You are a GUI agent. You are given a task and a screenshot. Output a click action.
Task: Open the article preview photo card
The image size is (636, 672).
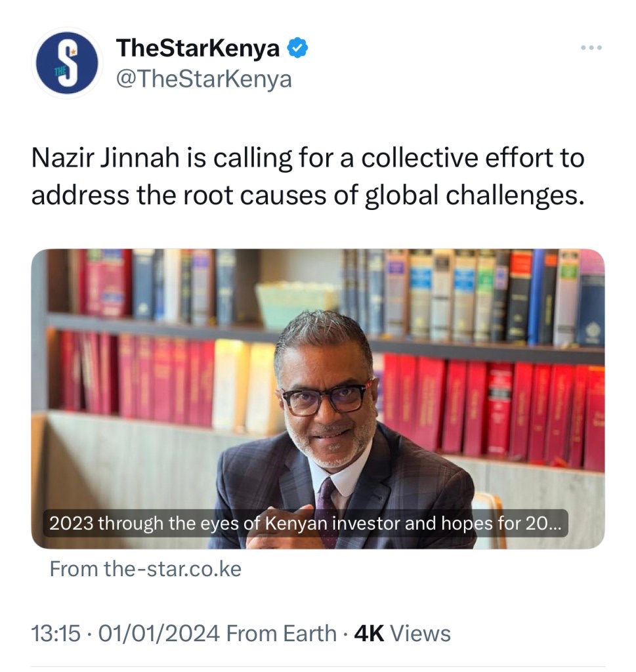[318, 398]
